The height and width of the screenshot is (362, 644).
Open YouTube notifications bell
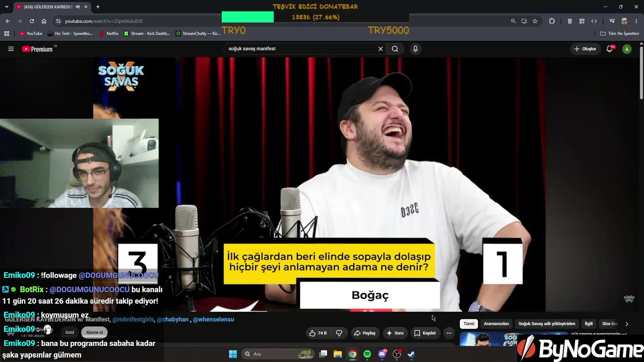[x=610, y=49]
